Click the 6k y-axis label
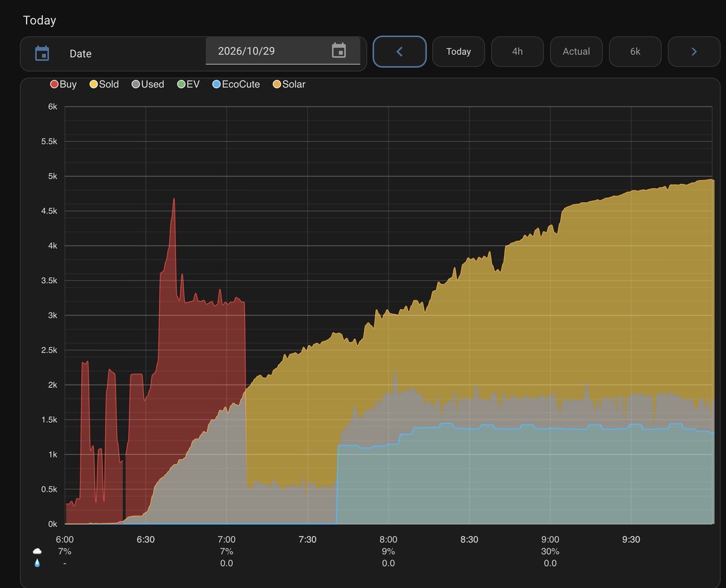The image size is (726, 588). 52,106
